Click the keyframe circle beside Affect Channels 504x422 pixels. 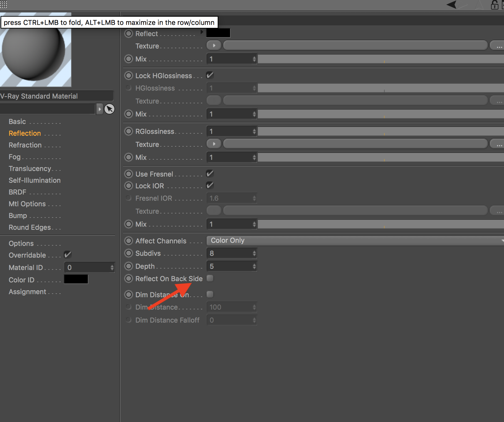coord(129,241)
